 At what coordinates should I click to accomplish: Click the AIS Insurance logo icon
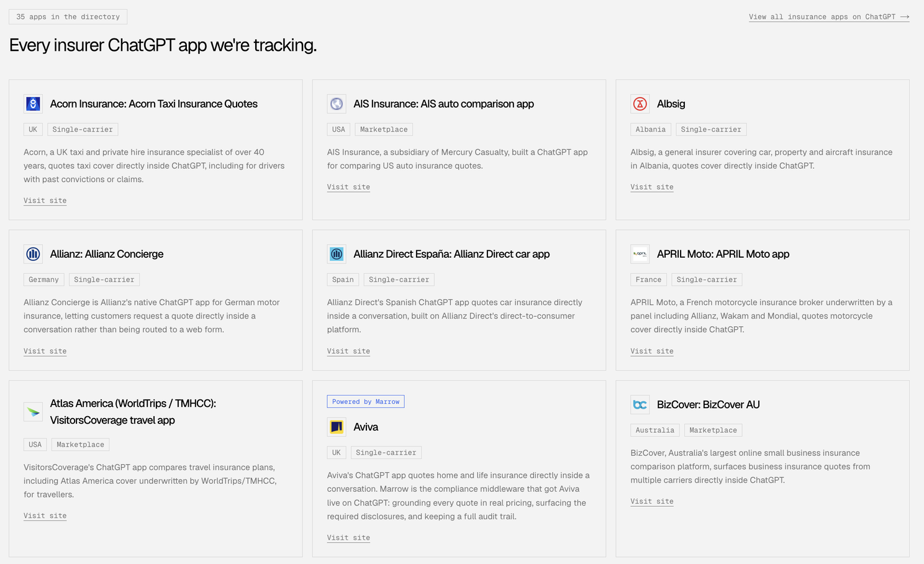point(337,104)
